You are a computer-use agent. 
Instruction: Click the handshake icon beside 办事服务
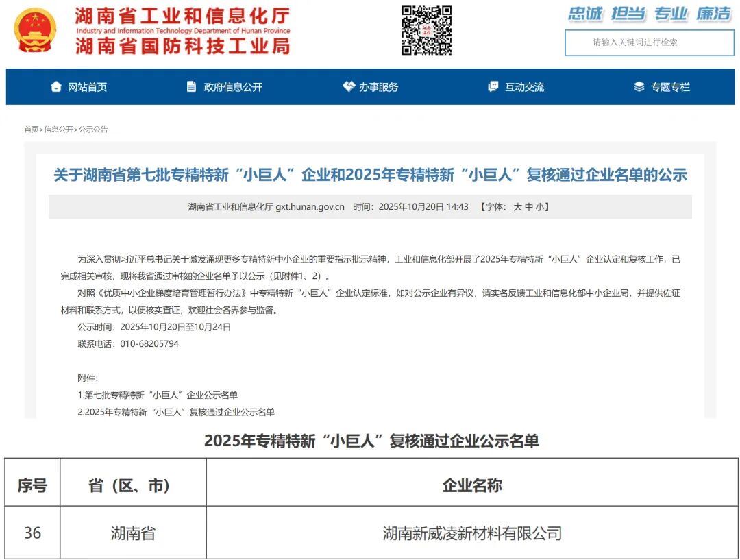pyautogui.click(x=349, y=87)
